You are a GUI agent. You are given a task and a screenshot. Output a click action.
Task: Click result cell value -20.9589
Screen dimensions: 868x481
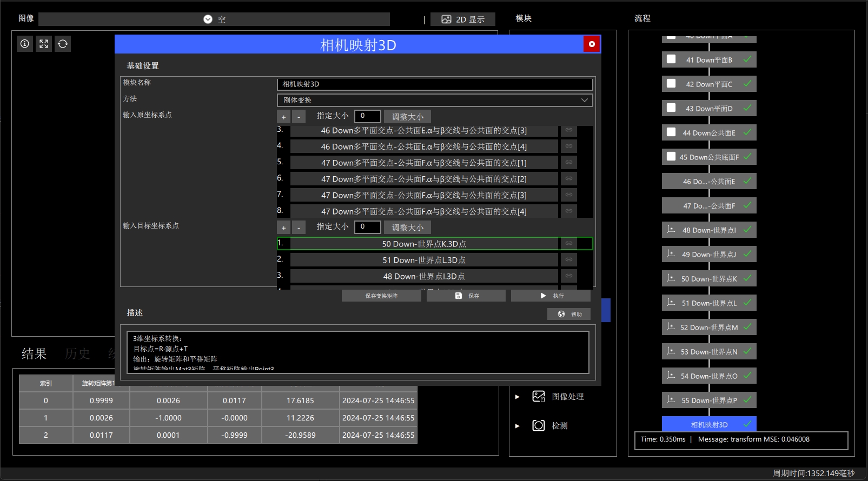[x=300, y=435]
